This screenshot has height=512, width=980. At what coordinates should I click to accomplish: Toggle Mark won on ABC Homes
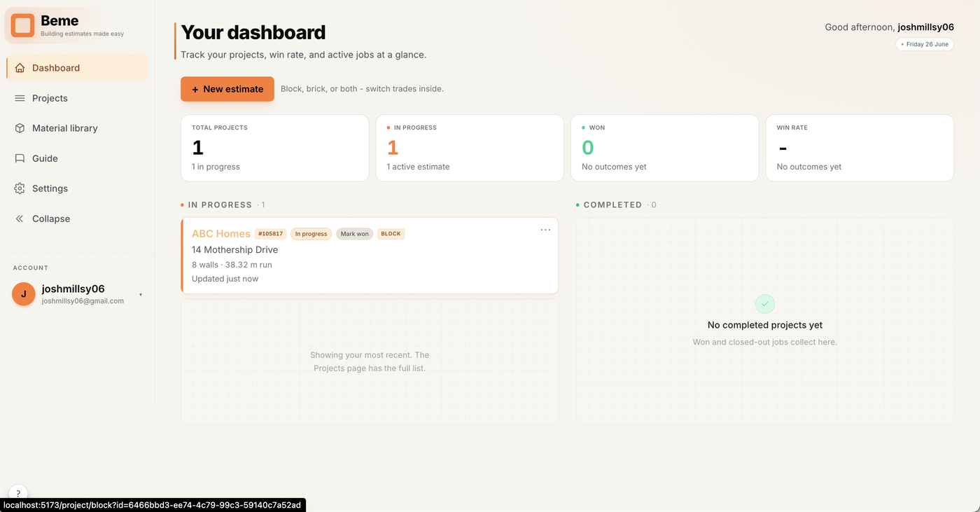pos(355,234)
